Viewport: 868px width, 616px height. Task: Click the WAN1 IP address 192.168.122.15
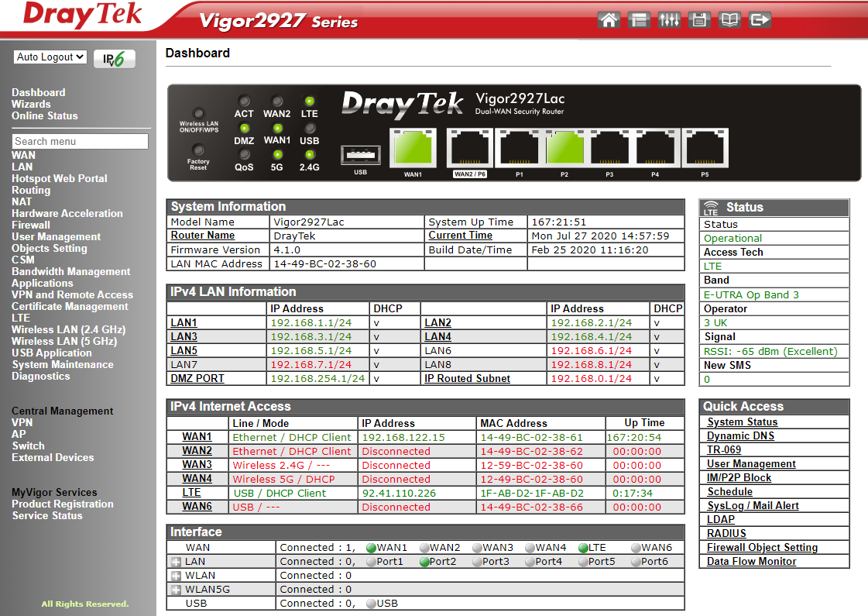click(x=403, y=437)
